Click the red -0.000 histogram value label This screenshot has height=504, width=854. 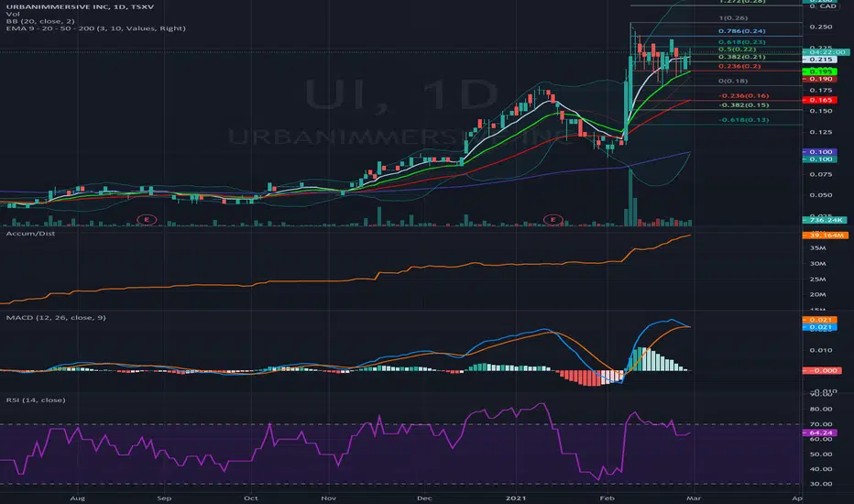pos(822,370)
